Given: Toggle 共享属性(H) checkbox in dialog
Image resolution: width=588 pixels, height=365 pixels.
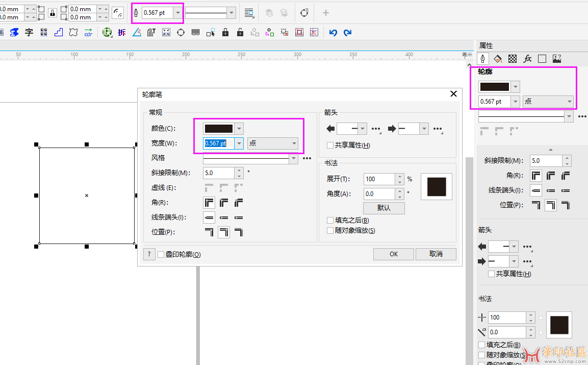Looking at the screenshot, I should coord(330,145).
